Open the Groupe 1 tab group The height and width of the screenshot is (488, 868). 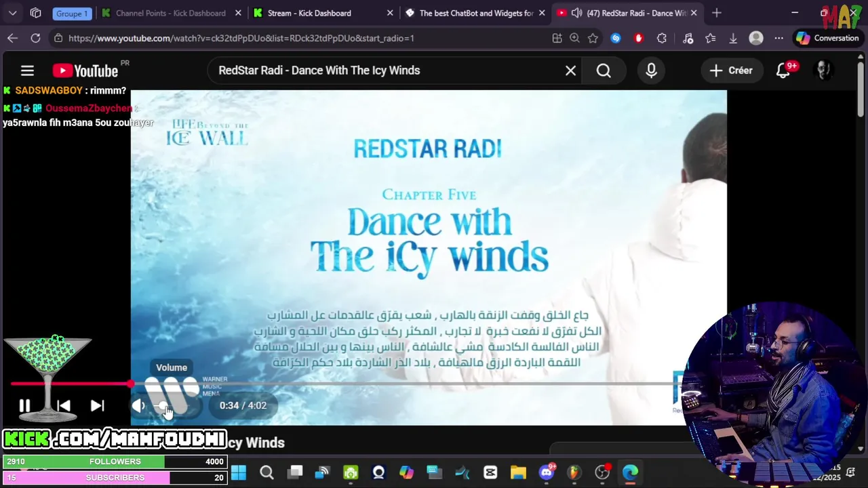pyautogui.click(x=71, y=13)
